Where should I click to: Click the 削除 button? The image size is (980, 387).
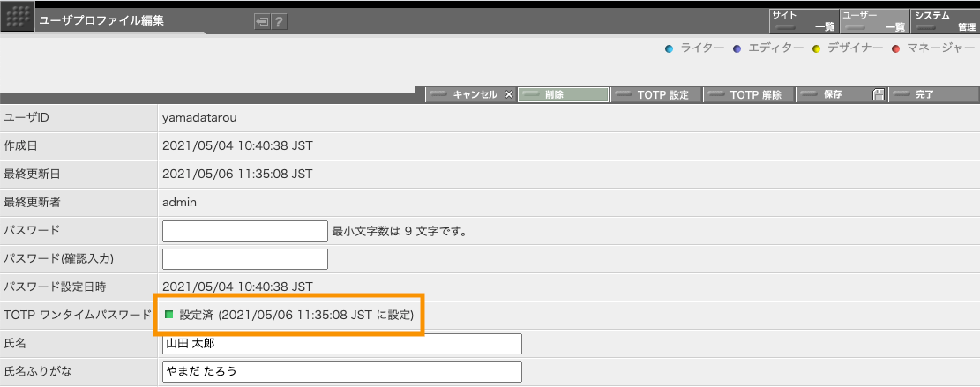click(563, 95)
